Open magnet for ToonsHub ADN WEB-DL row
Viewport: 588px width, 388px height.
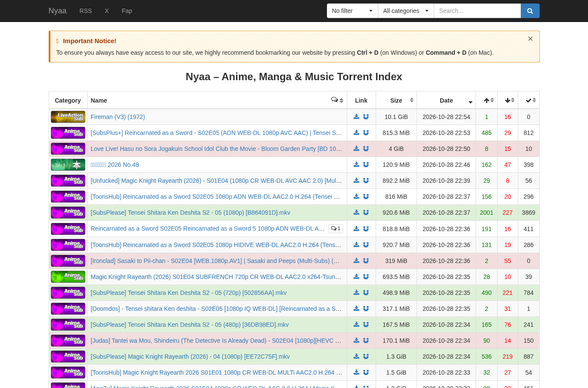tap(366, 197)
